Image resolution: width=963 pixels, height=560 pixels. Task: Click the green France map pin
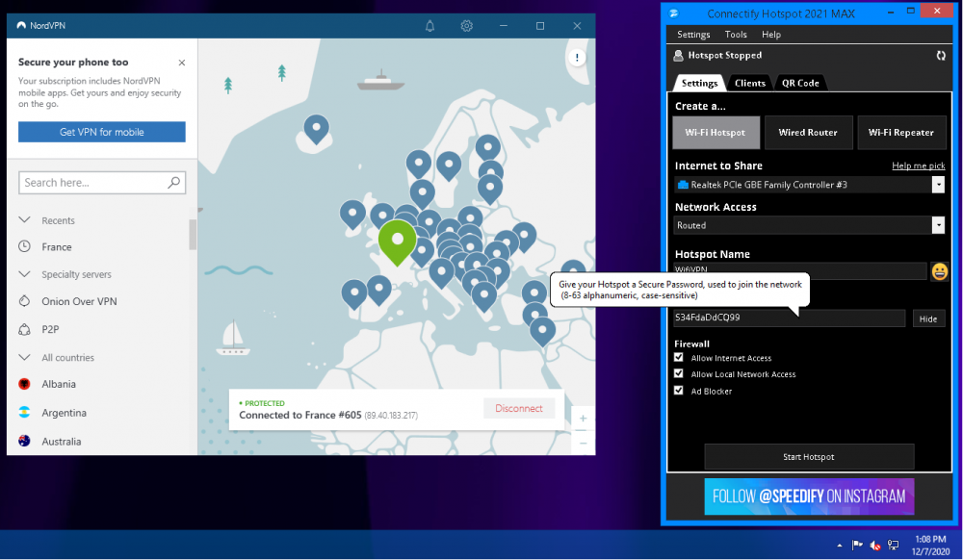coord(397,240)
